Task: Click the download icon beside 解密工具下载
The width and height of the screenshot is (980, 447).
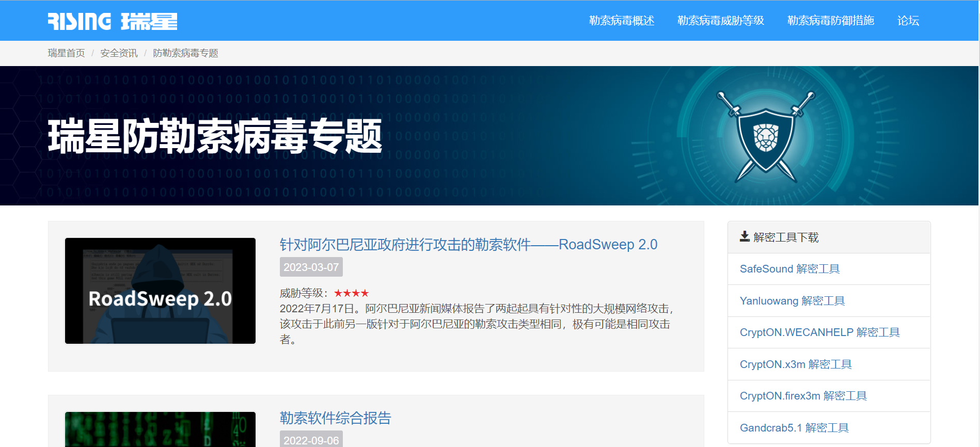Action: [x=745, y=236]
